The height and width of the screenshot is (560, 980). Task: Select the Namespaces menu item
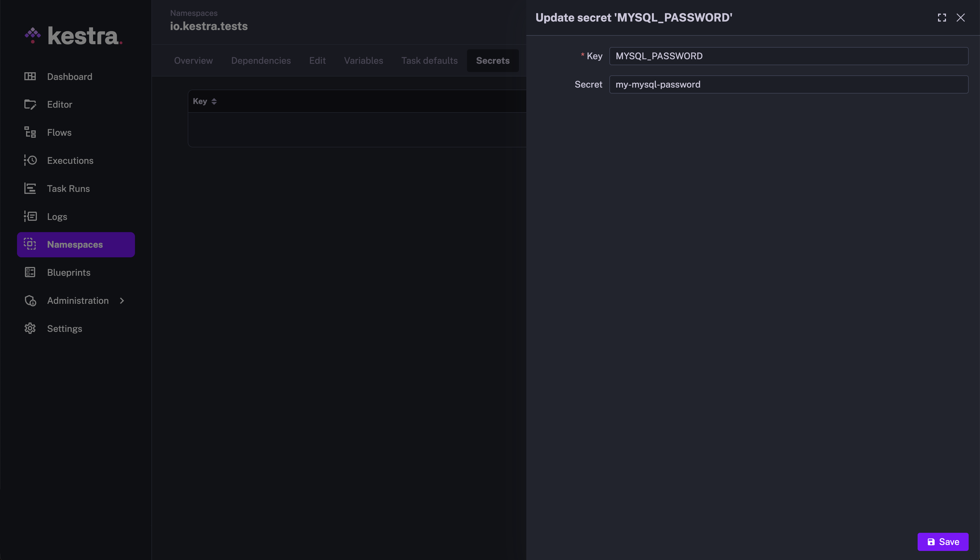[x=75, y=245]
